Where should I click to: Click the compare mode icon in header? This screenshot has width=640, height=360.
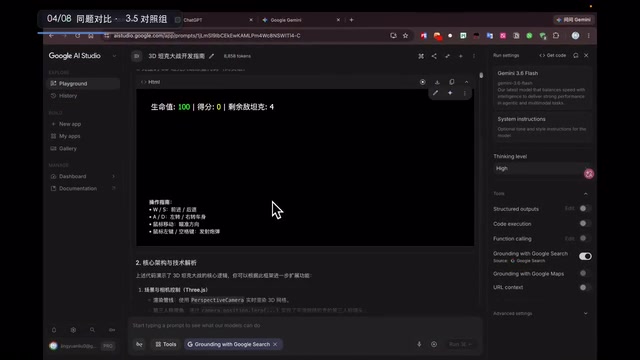point(421,56)
